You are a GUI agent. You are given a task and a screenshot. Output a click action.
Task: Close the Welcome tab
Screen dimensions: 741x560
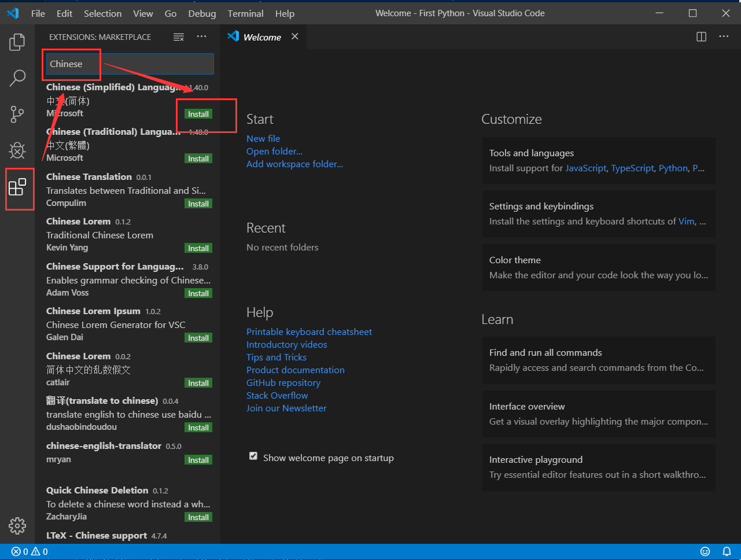point(295,36)
